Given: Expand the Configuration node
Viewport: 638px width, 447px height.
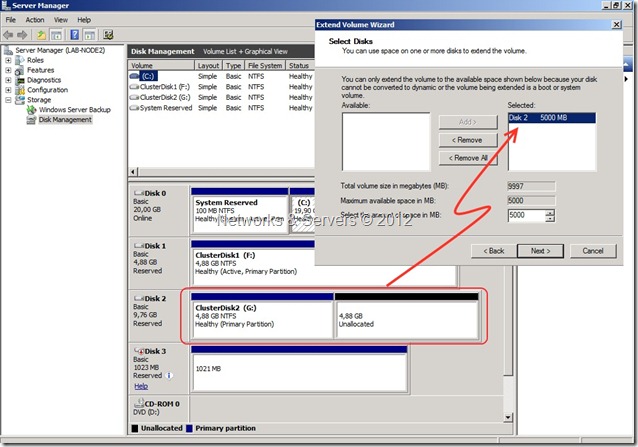Looking at the screenshot, I should pos(8,90).
